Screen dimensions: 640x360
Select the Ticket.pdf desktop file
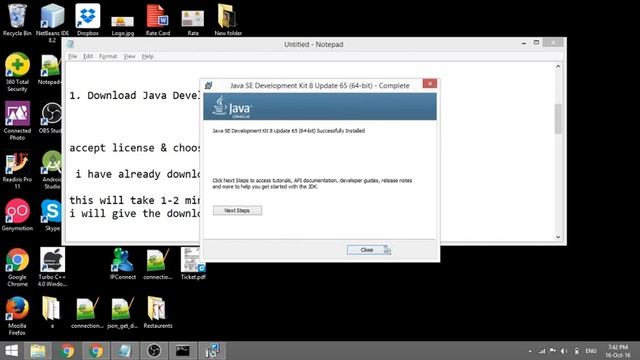(x=193, y=264)
